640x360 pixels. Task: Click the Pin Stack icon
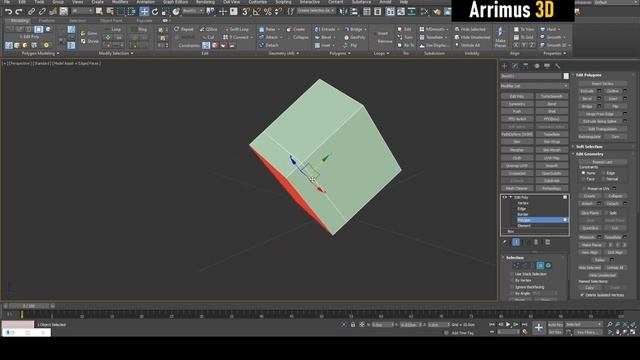[x=505, y=242]
